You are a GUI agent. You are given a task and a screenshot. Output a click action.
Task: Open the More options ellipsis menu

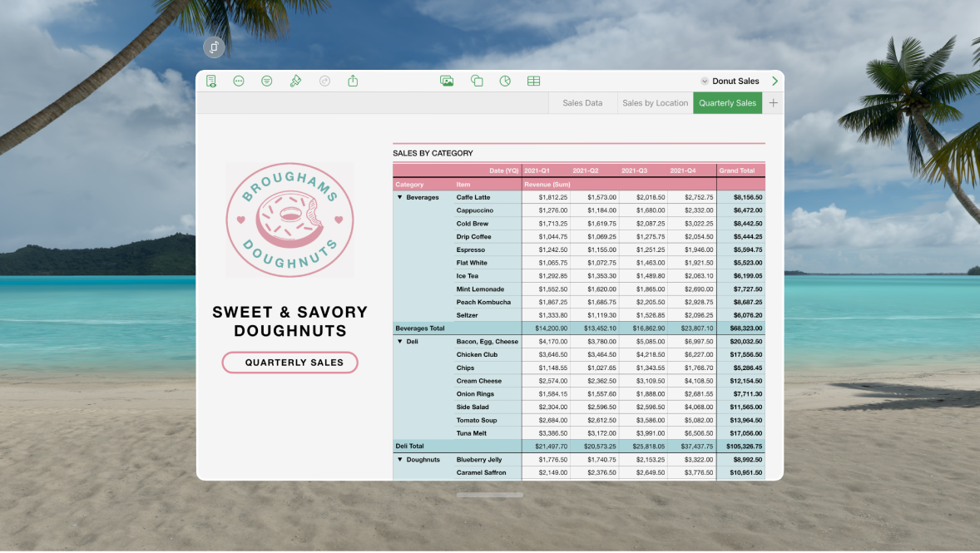coord(239,81)
